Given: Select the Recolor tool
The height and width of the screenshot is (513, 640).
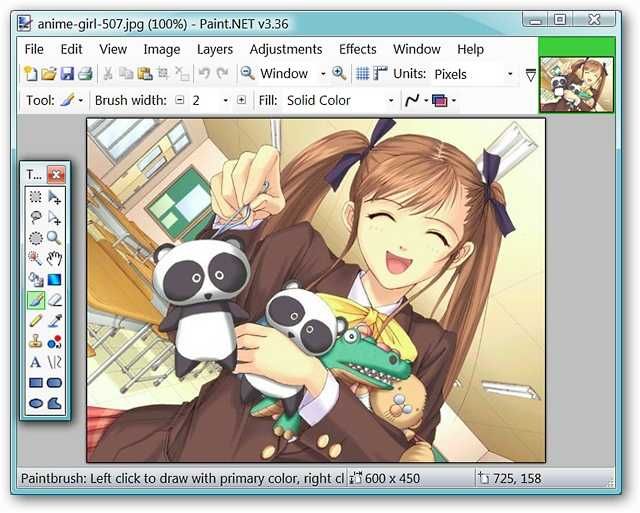Looking at the screenshot, I should [x=54, y=342].
